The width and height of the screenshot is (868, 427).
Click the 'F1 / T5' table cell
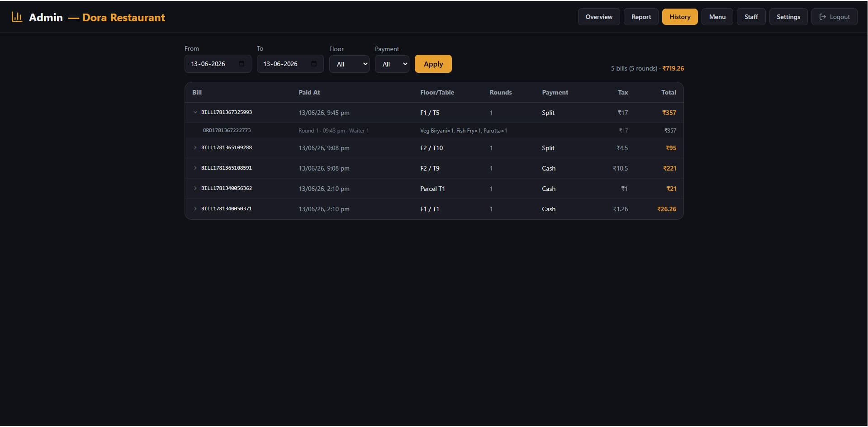(x=430, y=113)
